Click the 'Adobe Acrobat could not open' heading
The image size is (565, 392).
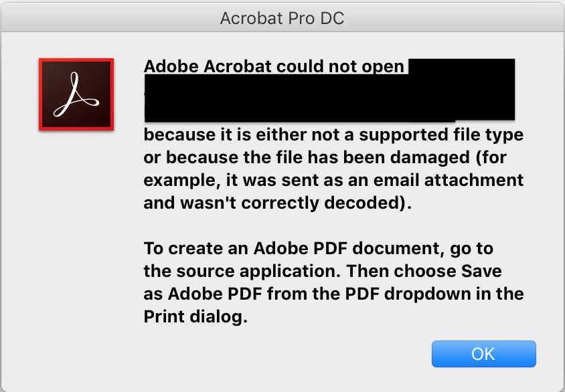pos(274,66)
